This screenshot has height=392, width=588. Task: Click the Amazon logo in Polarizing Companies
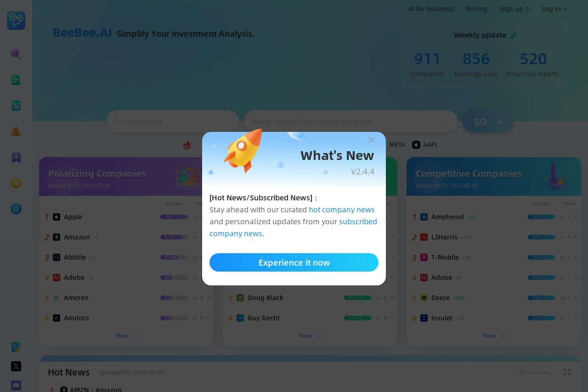(57, 237)
